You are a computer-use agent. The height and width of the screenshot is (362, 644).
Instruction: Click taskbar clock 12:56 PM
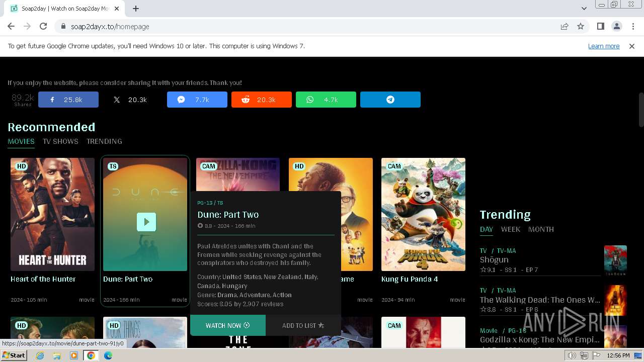tap(617, 355)
